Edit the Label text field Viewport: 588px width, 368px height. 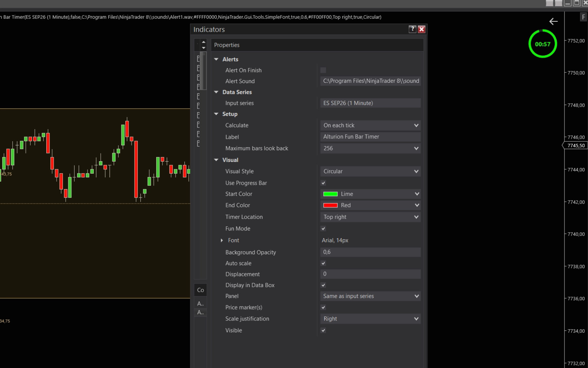[x=370, y=137]
